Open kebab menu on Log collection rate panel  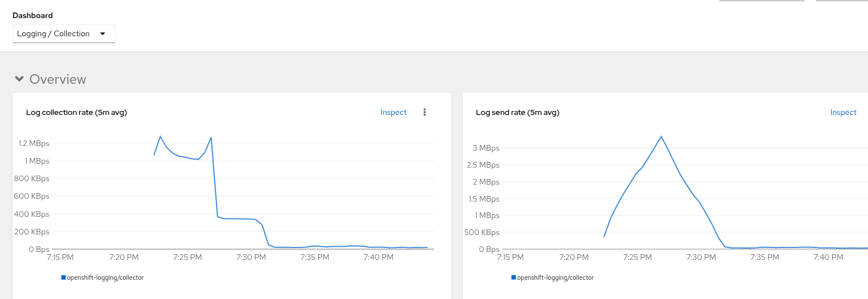click(425, 113)
